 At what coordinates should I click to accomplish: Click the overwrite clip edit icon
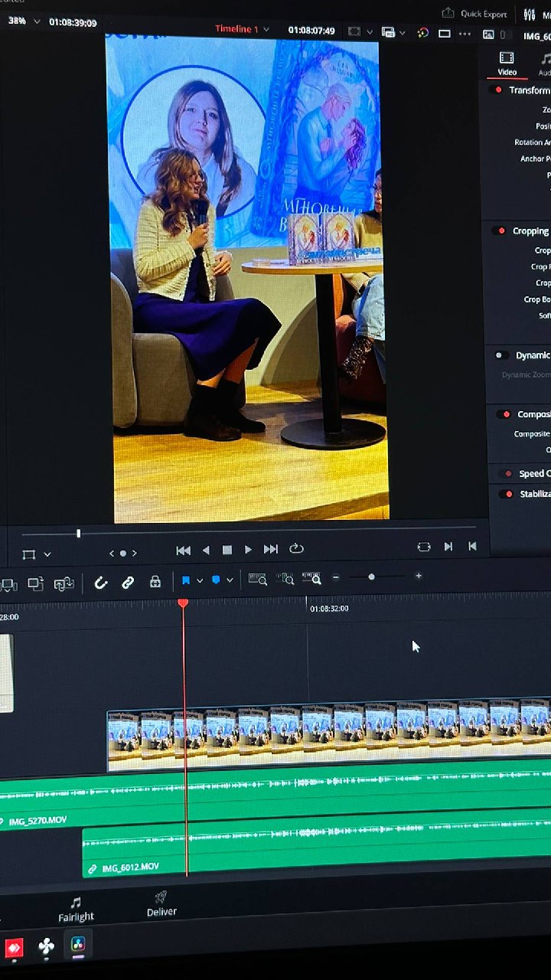click(36, 584)
